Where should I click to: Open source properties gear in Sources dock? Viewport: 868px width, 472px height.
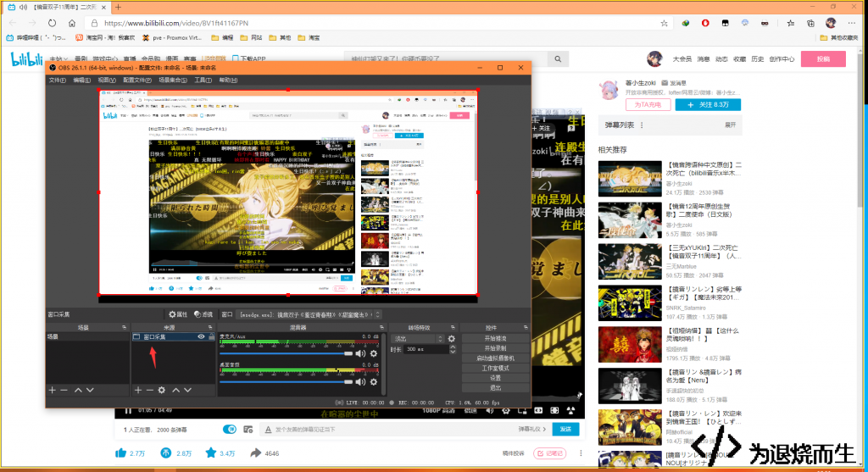point(162,390)
